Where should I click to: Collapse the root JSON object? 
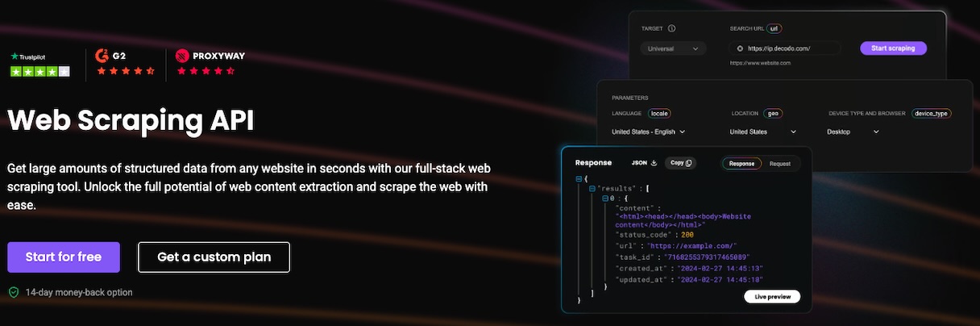point(579,178)
